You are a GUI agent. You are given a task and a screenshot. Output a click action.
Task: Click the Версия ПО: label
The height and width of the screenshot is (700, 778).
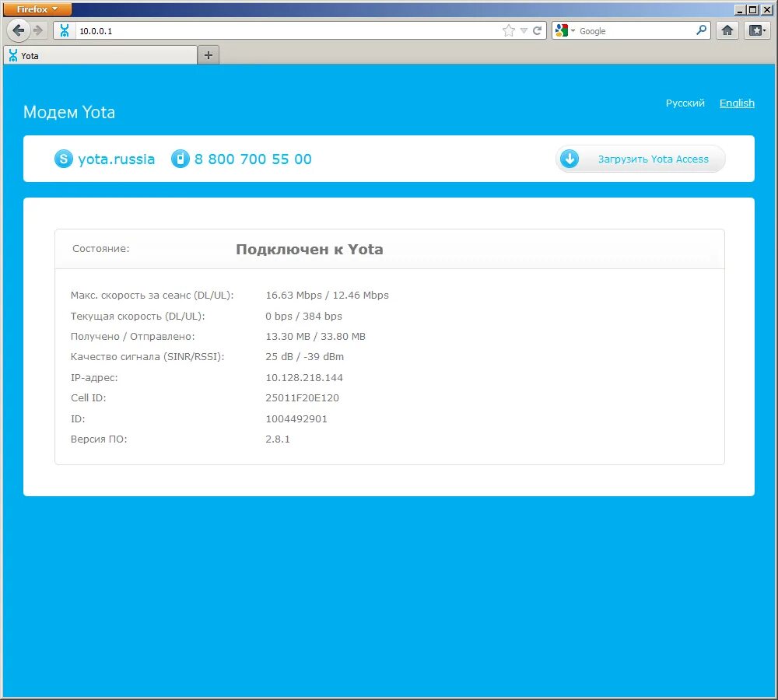(99, 439)
